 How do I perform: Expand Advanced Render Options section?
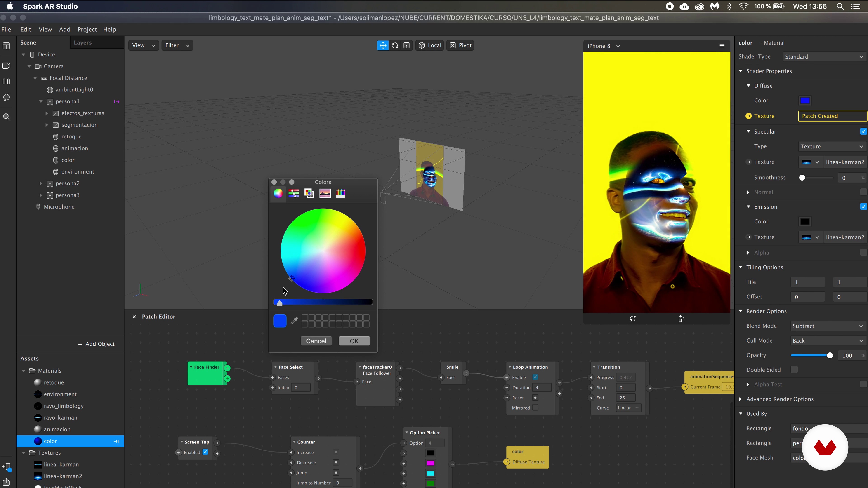(740, 399)
